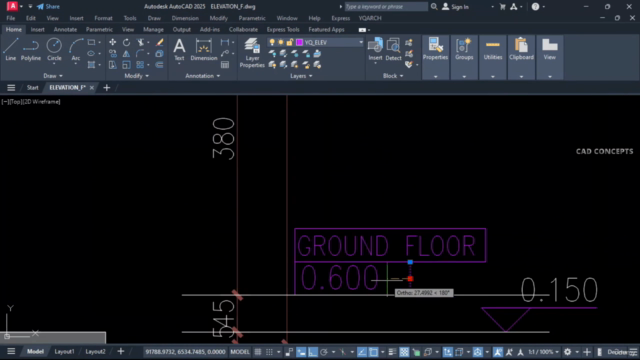Open workspace switching gear in status bar

(568, 352)
